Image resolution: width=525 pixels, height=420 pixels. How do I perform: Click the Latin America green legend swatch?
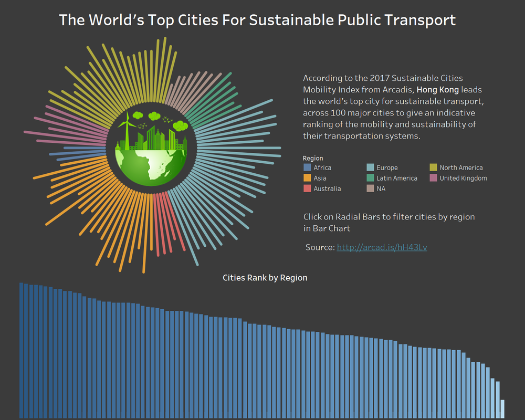(370, 178)
